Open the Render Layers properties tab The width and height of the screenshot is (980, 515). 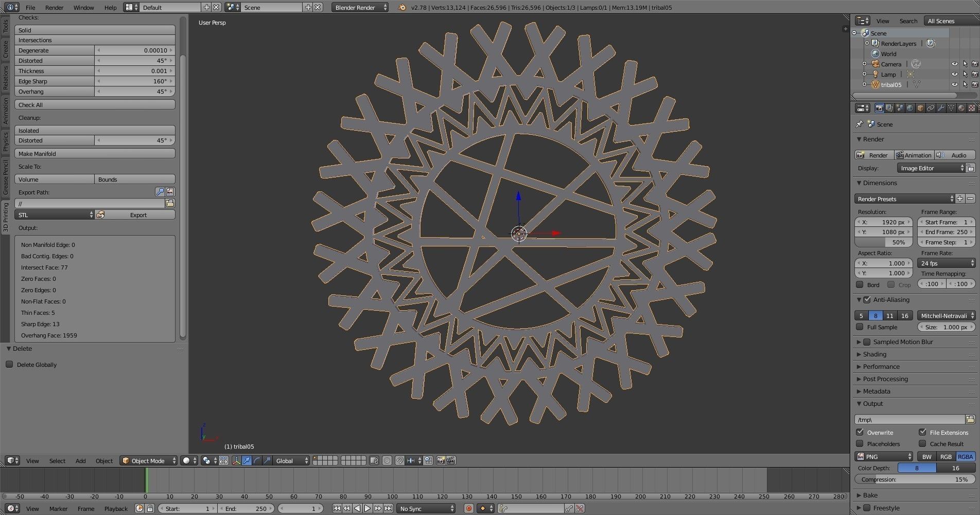coord(889,108)
